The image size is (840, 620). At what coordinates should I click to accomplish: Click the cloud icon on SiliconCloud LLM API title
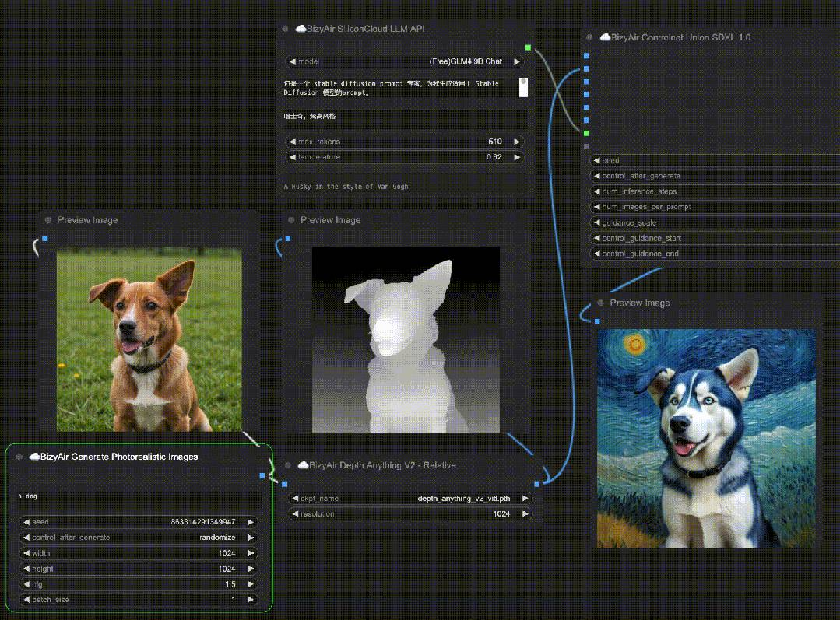(x=301, y=28)
